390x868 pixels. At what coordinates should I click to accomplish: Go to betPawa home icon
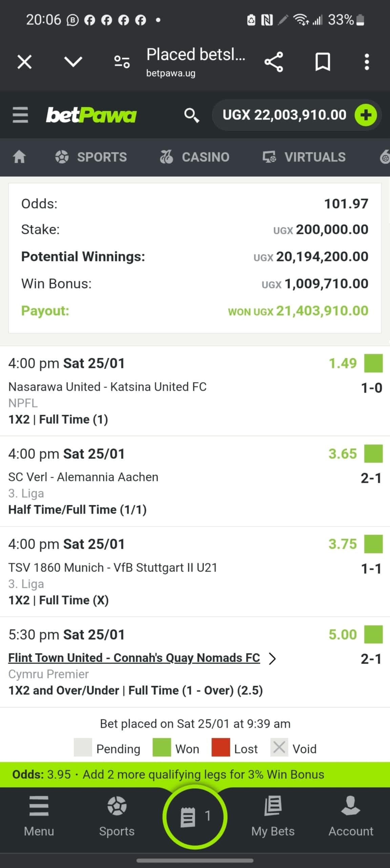[x=19, y=157]
